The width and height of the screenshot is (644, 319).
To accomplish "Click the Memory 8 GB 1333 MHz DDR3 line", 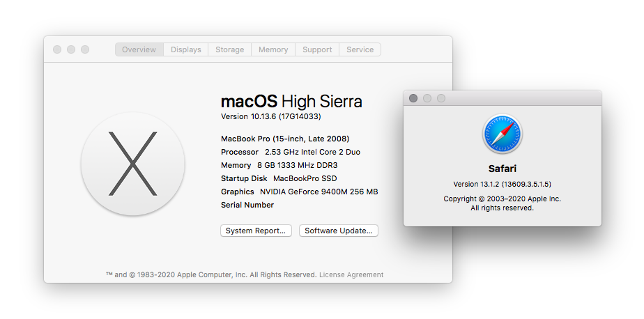I will coord(279,165).
